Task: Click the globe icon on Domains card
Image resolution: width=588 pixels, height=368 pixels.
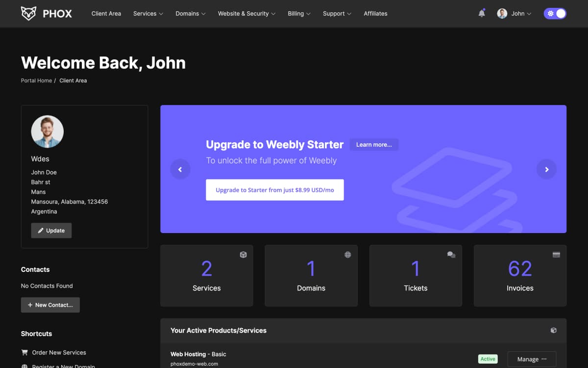Action: (348, 255)
